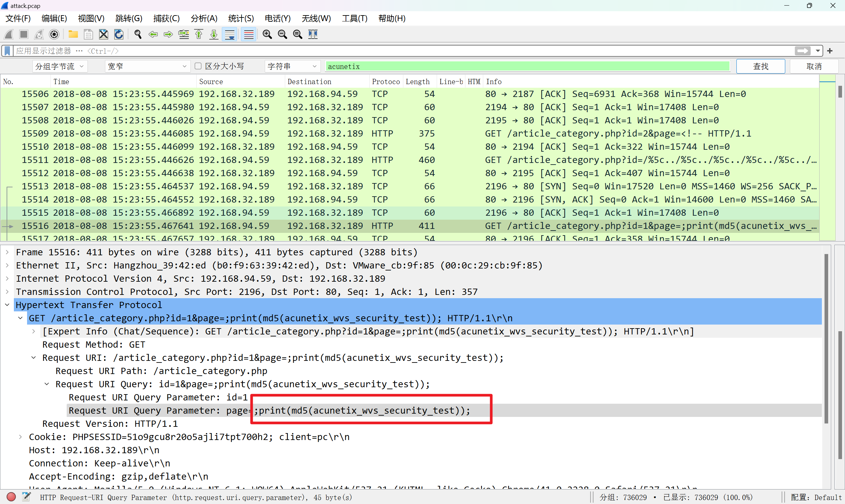This screenshot has height=504, width=845.
Task: Go back in packet history
Action: click(153, 34)
